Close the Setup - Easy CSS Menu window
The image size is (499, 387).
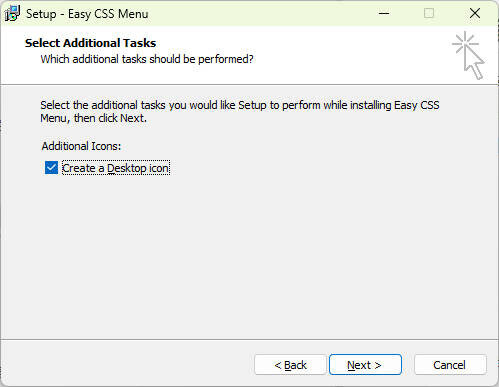(475, 13)
